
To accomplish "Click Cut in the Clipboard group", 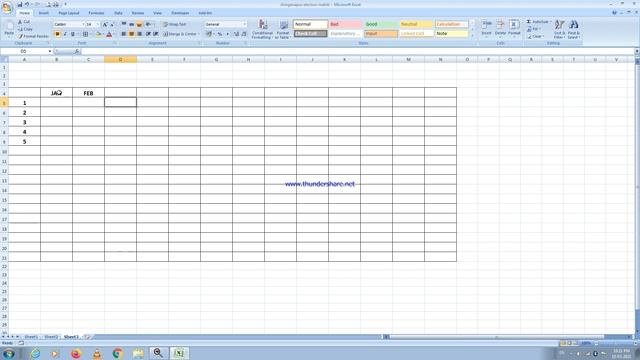I will (24, 22).
